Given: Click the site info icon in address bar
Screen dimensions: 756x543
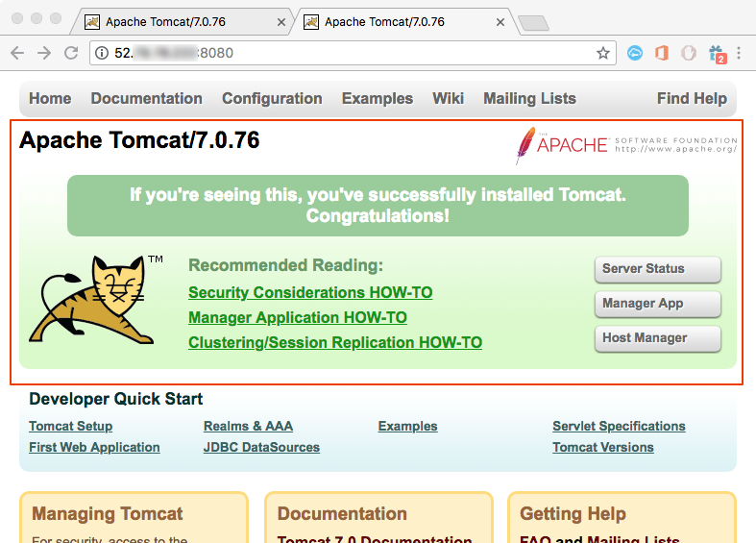Looking at the screenshot, I should [102, 53].
